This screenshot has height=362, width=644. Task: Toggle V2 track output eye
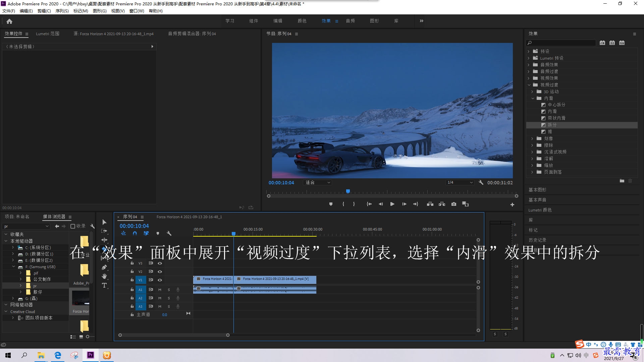(160, 271)
